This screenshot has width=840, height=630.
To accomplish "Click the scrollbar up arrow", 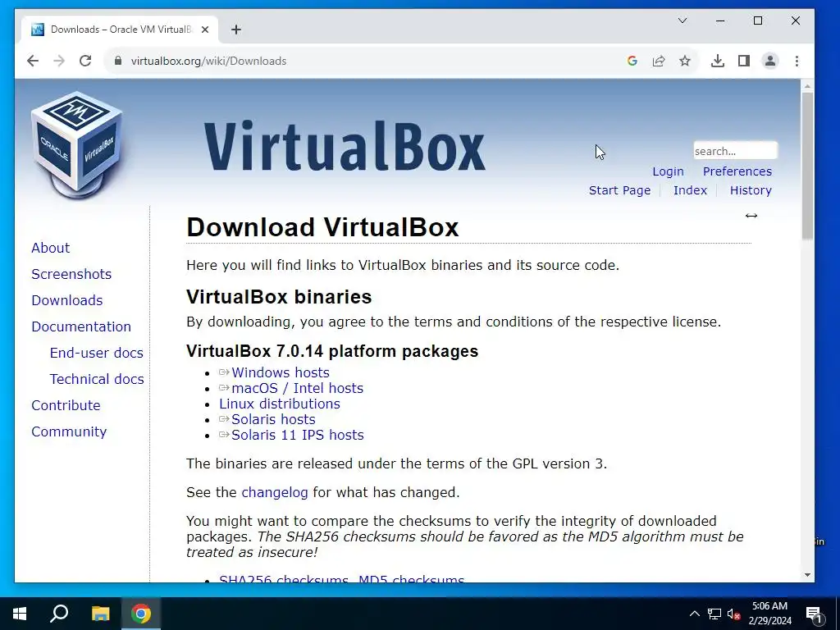I will (x=807, y=85).
